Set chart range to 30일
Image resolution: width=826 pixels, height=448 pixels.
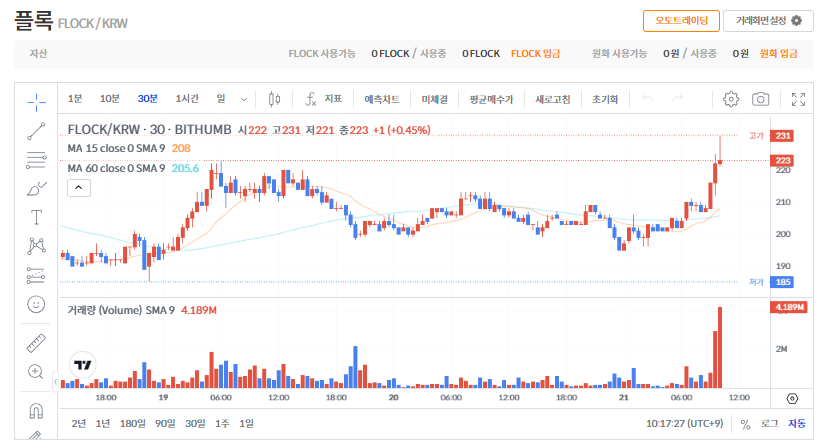point(195,423)
